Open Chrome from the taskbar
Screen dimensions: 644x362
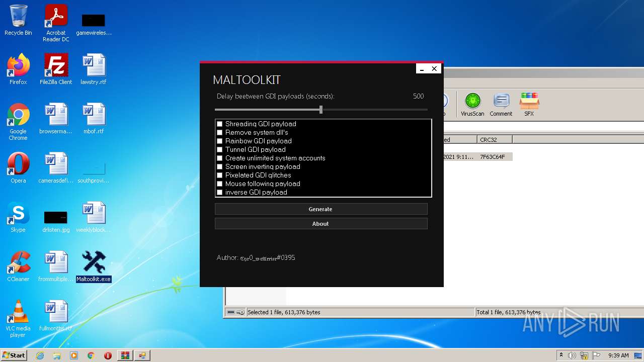pos(91,355)
